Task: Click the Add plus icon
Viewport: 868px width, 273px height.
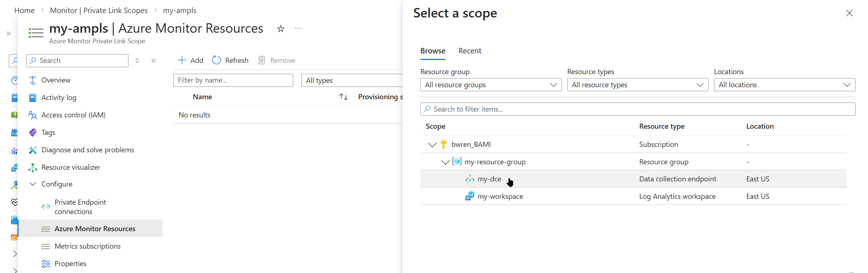Action: click(x=182, y=60)
